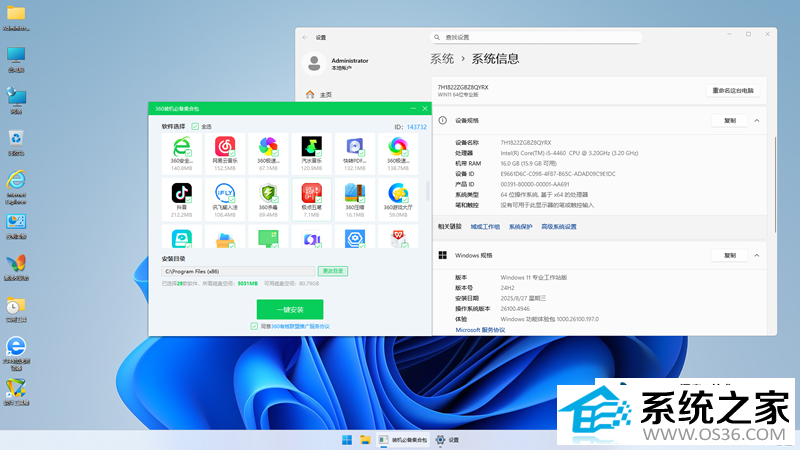
Task: Click the 查找设置 search field
Action: [536, 37]
